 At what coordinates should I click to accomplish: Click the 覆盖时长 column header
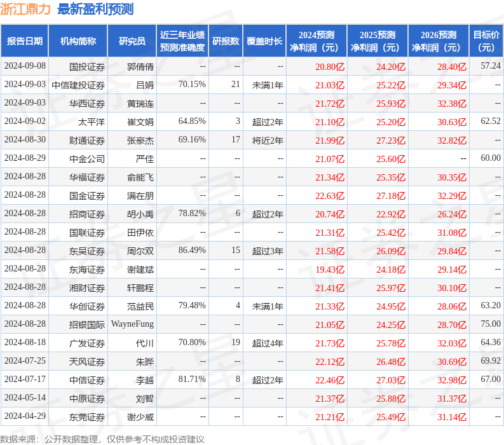click(264, 41)
